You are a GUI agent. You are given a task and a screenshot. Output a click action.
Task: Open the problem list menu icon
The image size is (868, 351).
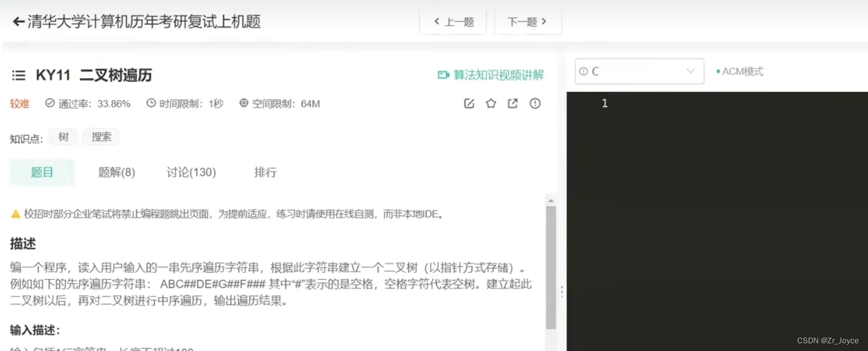[x=19, y=75]
